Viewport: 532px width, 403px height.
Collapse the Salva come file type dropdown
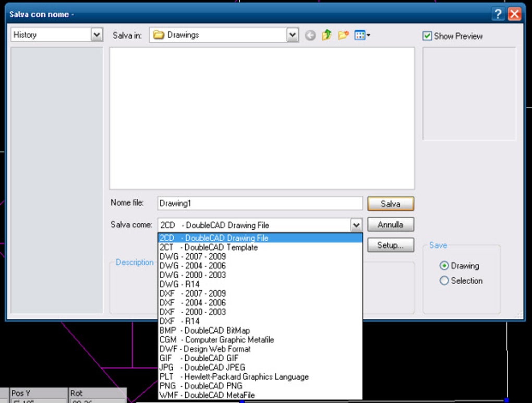tap(356, 225)
